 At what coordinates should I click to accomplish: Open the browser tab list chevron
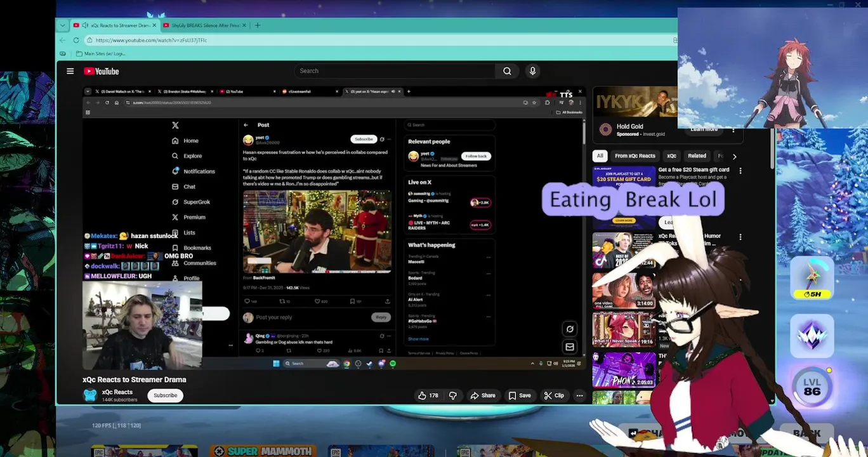[x=62, y=25]
